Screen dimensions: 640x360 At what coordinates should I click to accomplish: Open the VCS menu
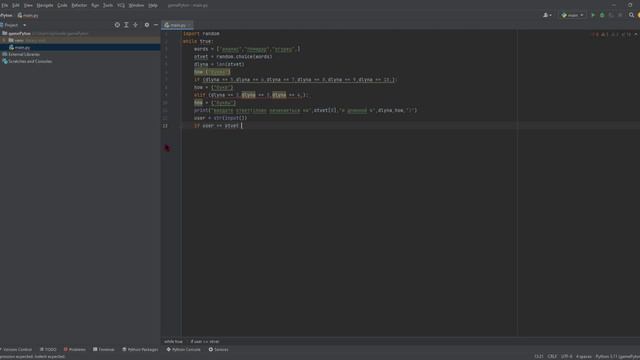[x=121, y=5]
